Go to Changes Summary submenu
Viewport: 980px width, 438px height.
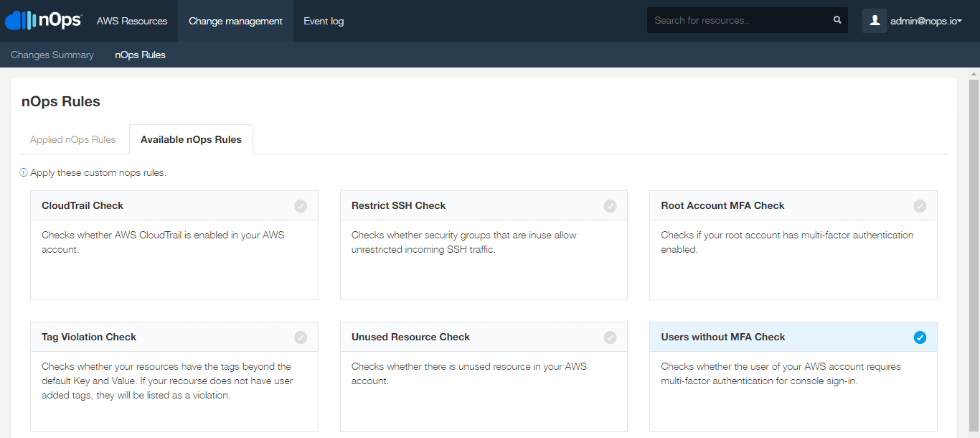click(52, 55)
